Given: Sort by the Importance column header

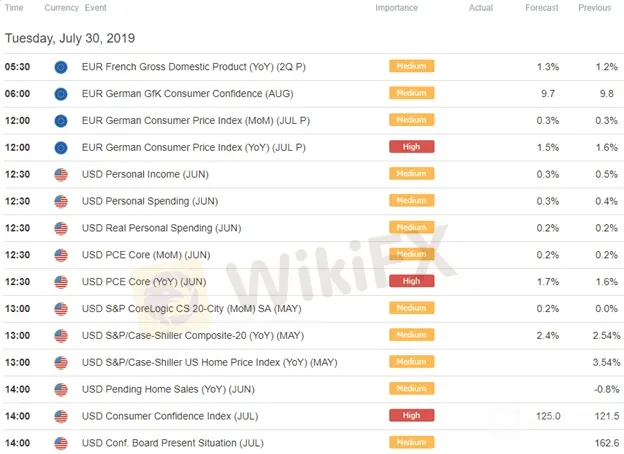Looking at the screenshot, I should [x=397, y=8].
